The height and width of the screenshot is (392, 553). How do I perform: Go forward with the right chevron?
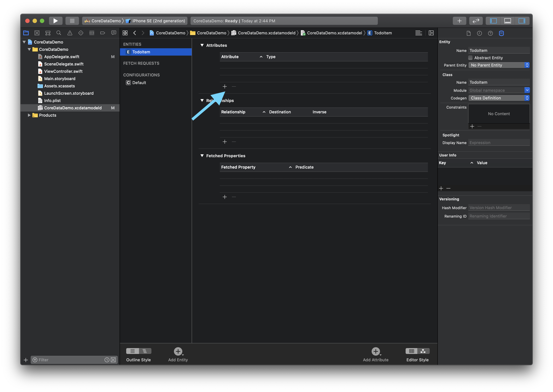tap(143, 33)
